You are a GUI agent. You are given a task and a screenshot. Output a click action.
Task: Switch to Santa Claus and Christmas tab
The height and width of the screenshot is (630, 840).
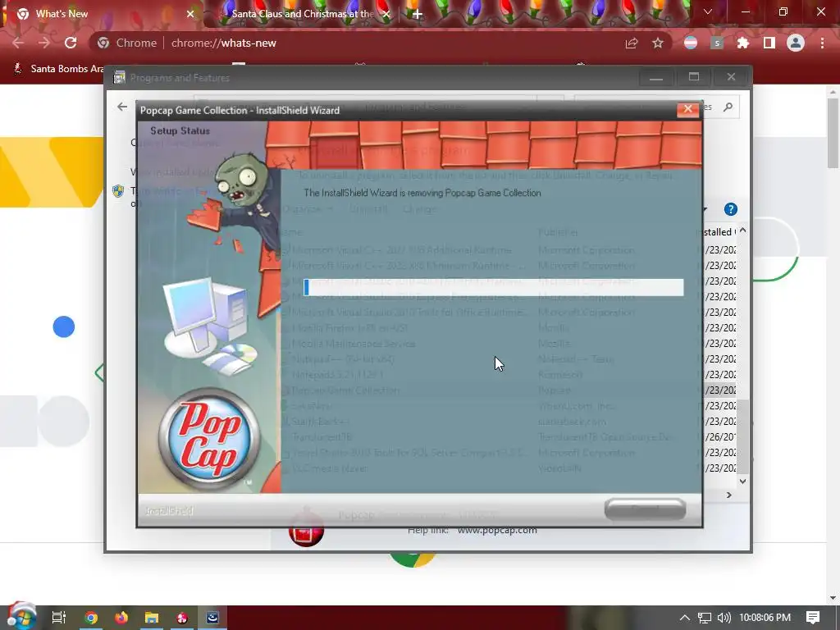[x=303, y=14]
